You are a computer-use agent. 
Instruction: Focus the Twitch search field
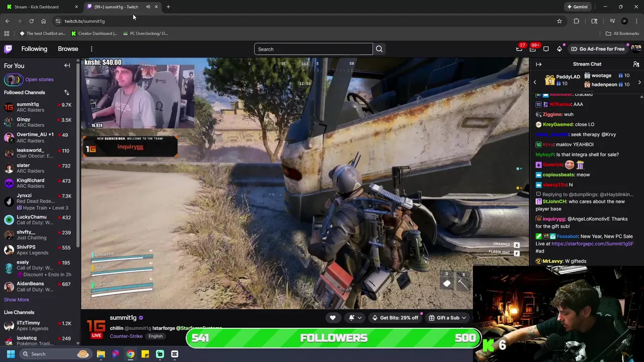(x=313, y=49)
